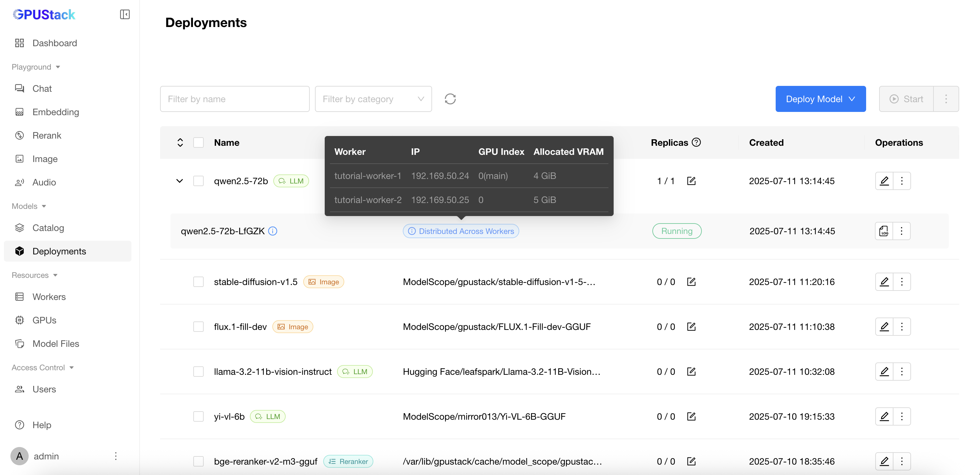Image resolution: width=980 pixels, height=475 pixels.
Task: Open more actions for bge-reranker-v2-m3-gguf
Action: pyautogui.click(x=902, y=461)
